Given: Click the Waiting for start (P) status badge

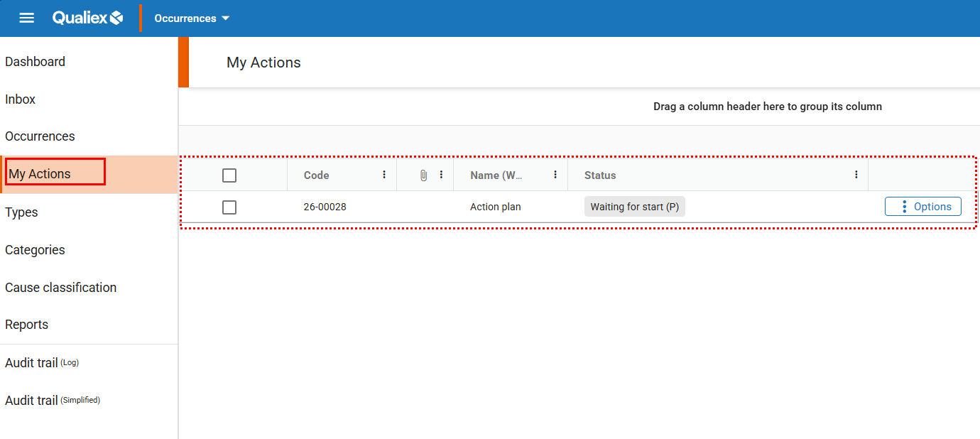Looking at the screenshot, I should (x=634, y=207).
